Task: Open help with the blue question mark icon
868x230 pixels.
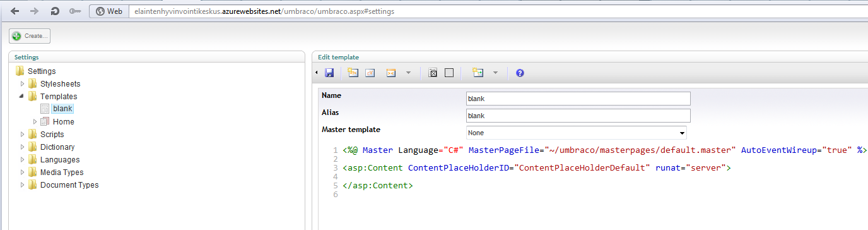Action: click(520, 73)
